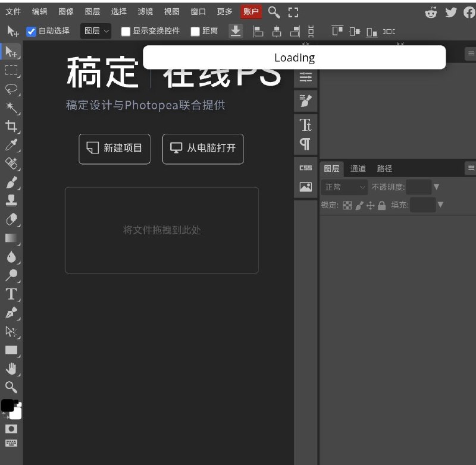Select the Eraser tool
476x465 pixels.
11,219
